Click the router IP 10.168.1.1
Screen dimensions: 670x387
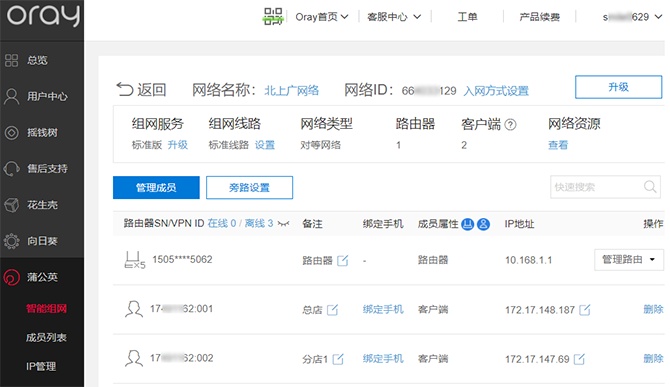tap(529, 260)
